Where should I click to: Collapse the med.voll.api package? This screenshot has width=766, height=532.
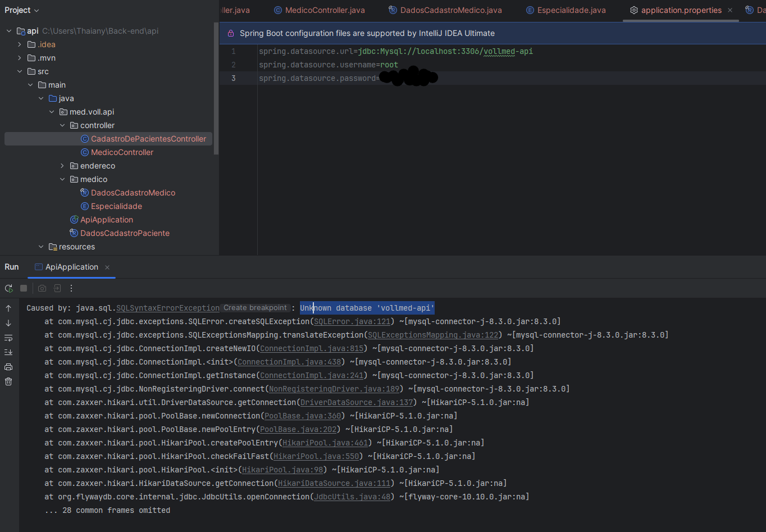pos(52,112)
